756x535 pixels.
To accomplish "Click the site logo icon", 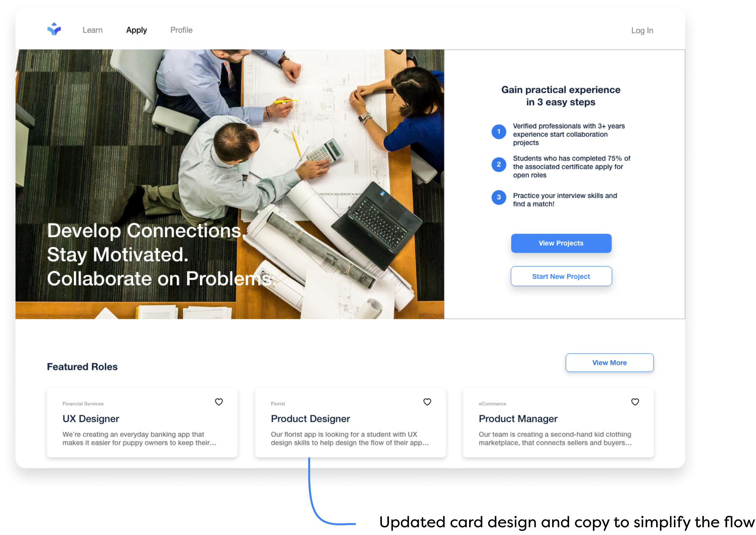I will pos(54,29).
